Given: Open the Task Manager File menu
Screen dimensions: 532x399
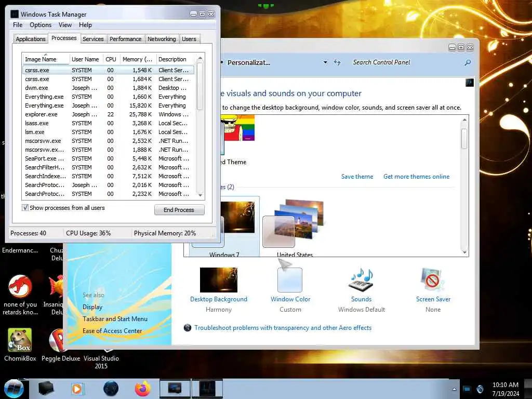Looking at the screenshot, I should point(18,25).
